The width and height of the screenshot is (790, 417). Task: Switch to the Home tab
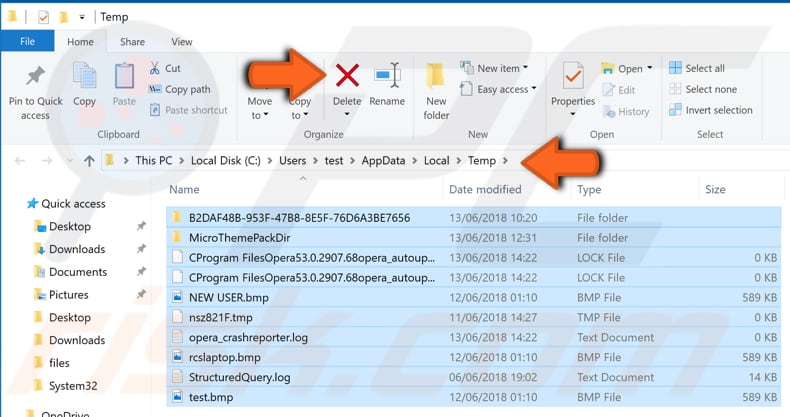click(80, 41)
